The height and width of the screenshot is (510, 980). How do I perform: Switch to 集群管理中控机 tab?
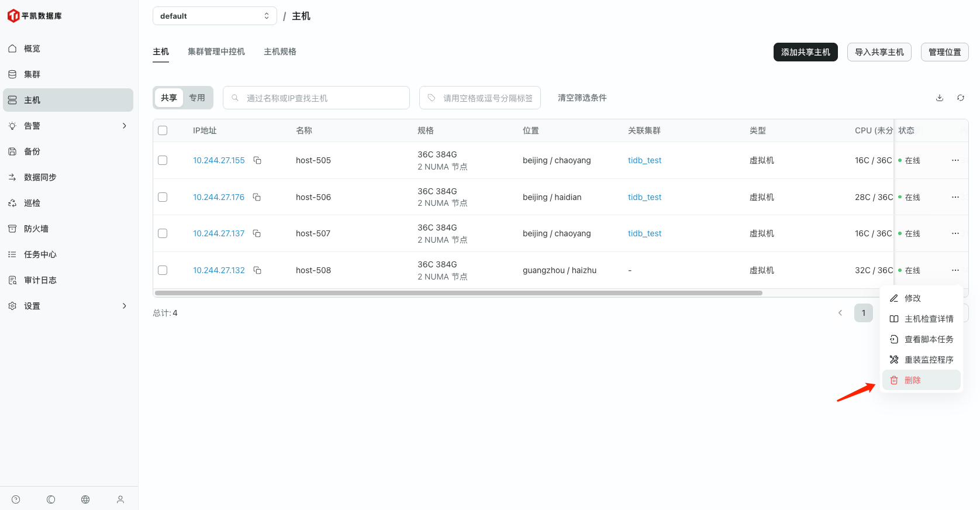216,51
